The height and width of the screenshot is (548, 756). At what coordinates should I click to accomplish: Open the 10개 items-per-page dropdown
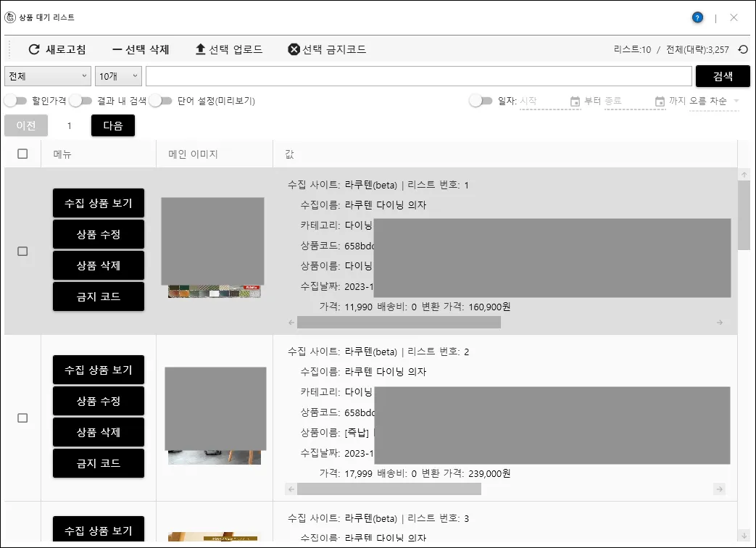119,76
